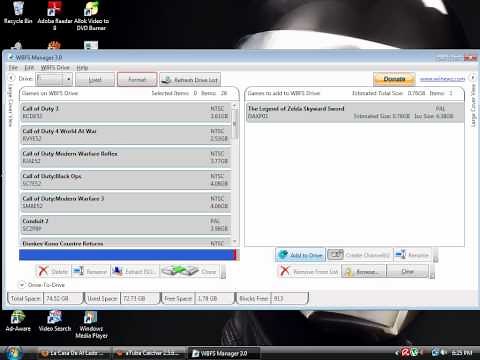Expand the left Large Cover View panel arrow

click(11, 78)
